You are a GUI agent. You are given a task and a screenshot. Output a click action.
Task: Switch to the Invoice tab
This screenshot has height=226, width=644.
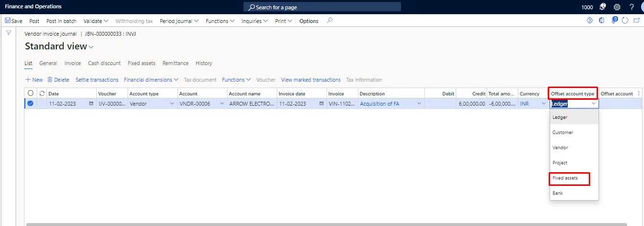click(x=73, y=63)
